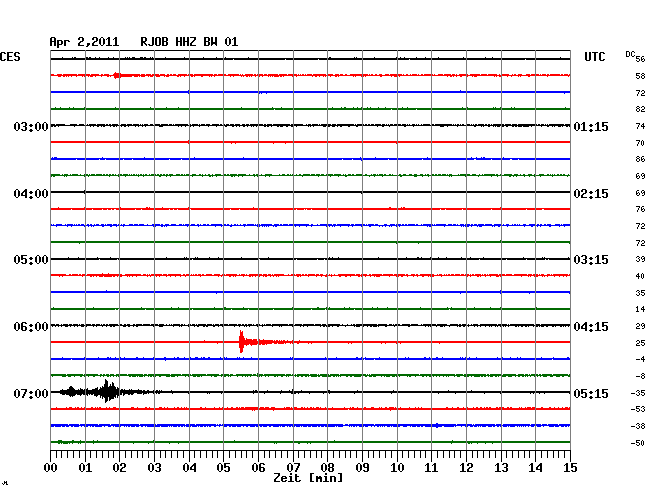The height and width of the screenshot is (494, 650).
Task: Select DC offset value '74'
Action: coord(640,126)
